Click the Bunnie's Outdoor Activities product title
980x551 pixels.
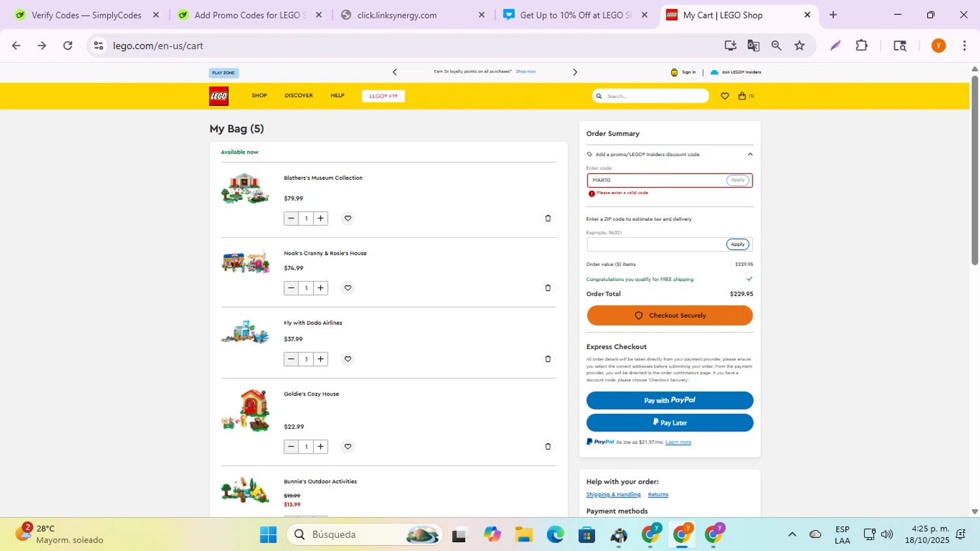coord(320,482)
